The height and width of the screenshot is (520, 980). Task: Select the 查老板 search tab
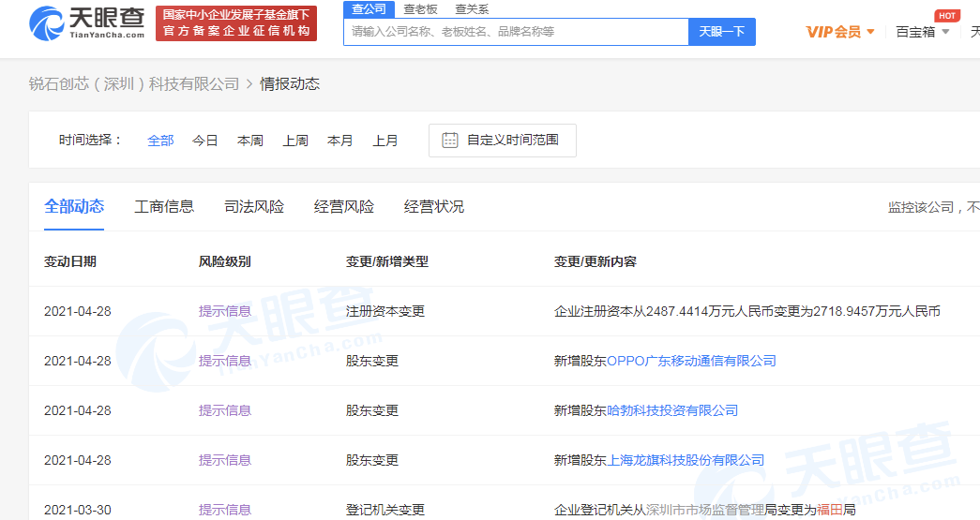click(421, 9)
